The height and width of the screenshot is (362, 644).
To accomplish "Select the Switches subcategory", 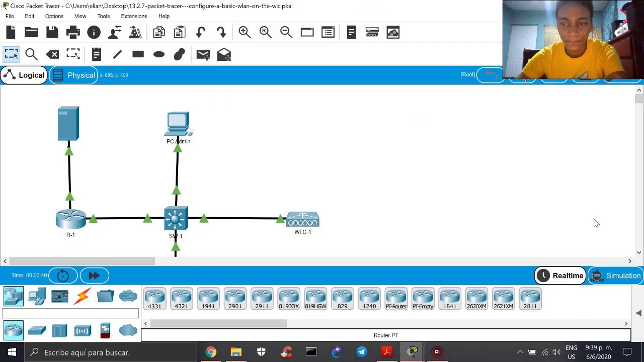I will point(37,330).
